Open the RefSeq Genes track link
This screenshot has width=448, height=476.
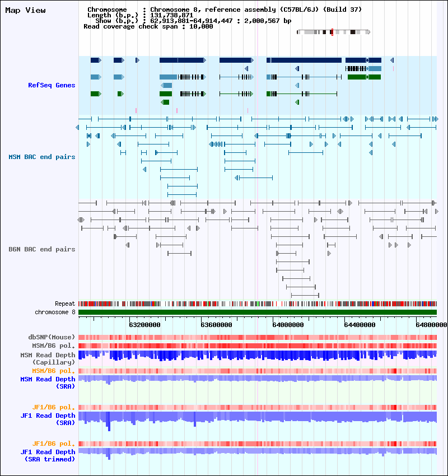[x=52, y=85]
